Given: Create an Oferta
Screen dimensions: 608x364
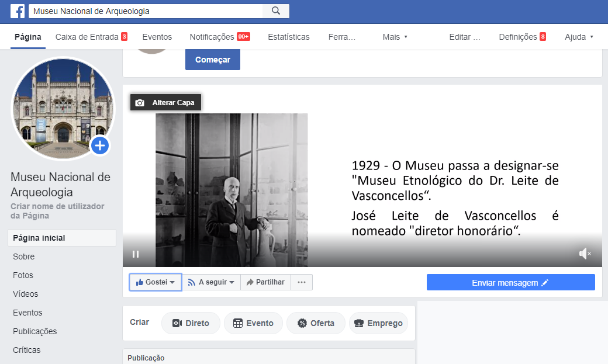Looking at the screenshot, I should [316, 323].
